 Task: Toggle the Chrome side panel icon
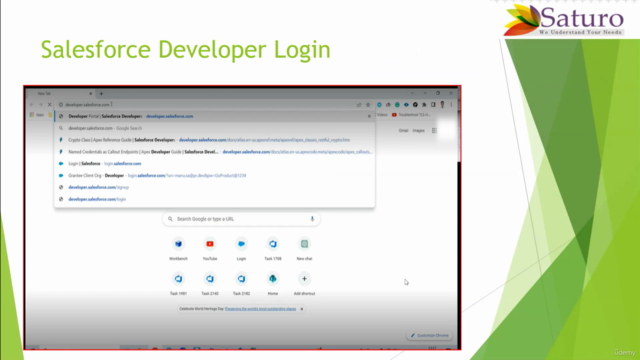pyautogui.click(x=433, y=104)
